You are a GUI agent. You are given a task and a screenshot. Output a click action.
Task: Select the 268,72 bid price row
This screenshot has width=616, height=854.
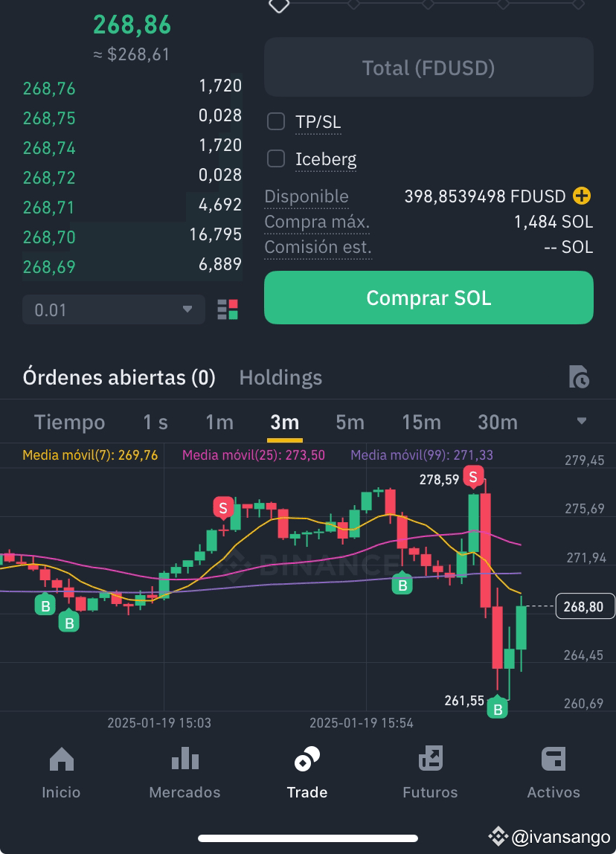pyautogui.click(x=132, y=176)
